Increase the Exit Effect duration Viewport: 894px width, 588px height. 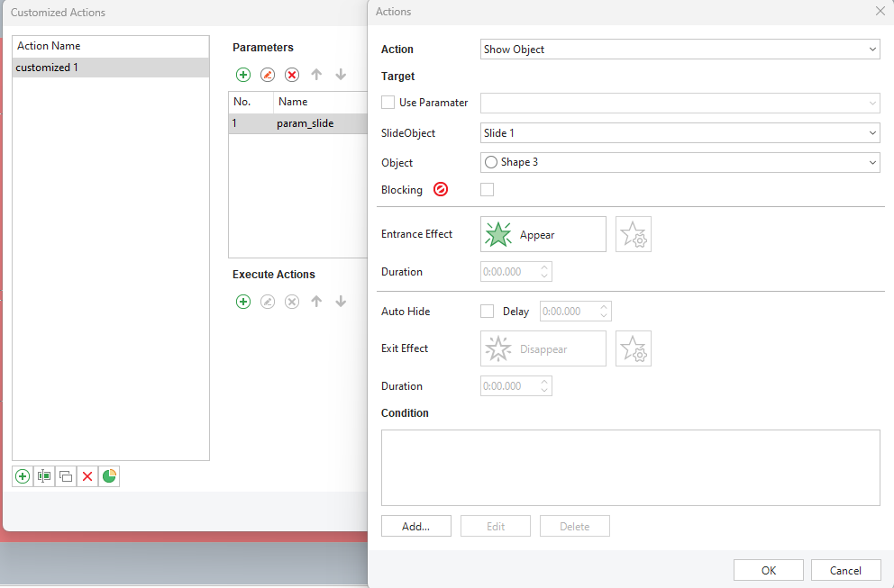click(x=544, y=382)
